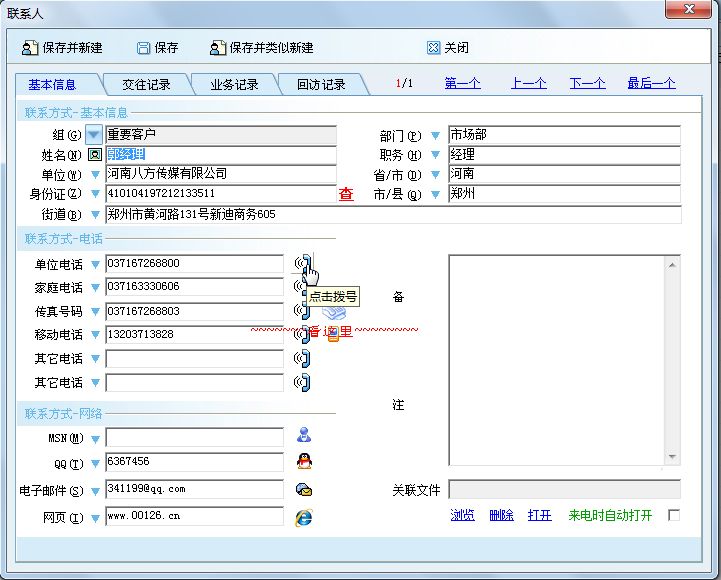This screenshot has height=580, width=721.
Task: Click the dial icon beside 单位电话
Action: click(301, 264)
